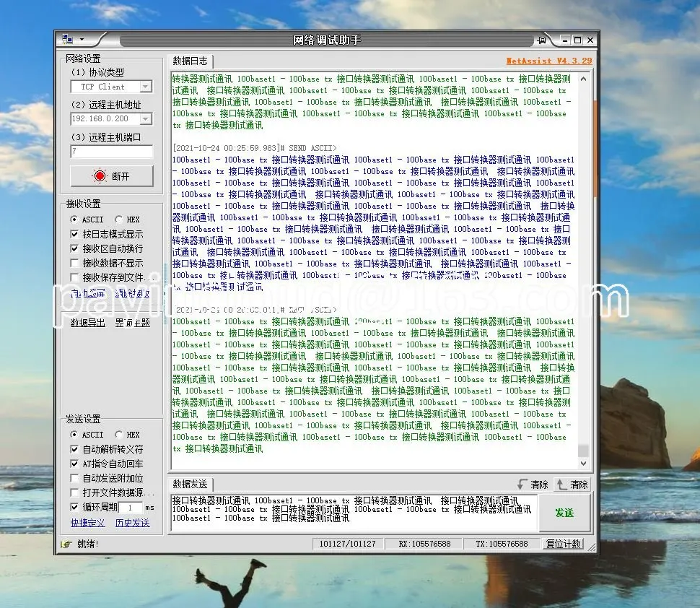Select the 数据发送 tab
The height and width of the screenshot is (608, 700).
(x=190, y=484)
